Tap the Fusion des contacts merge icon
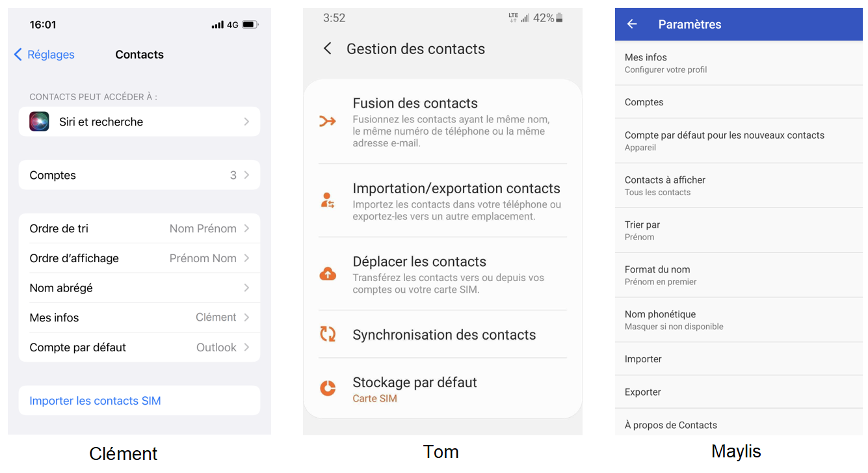The height and width of the screenshot is (473, 868). pyautogui.click(x=328, y=121)
